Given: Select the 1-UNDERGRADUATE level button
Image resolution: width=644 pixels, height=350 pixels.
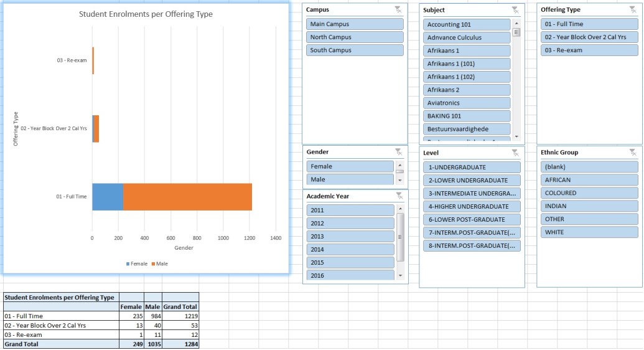Looking at the screenshot, I should pyautogui.click(x=471, y=168).
